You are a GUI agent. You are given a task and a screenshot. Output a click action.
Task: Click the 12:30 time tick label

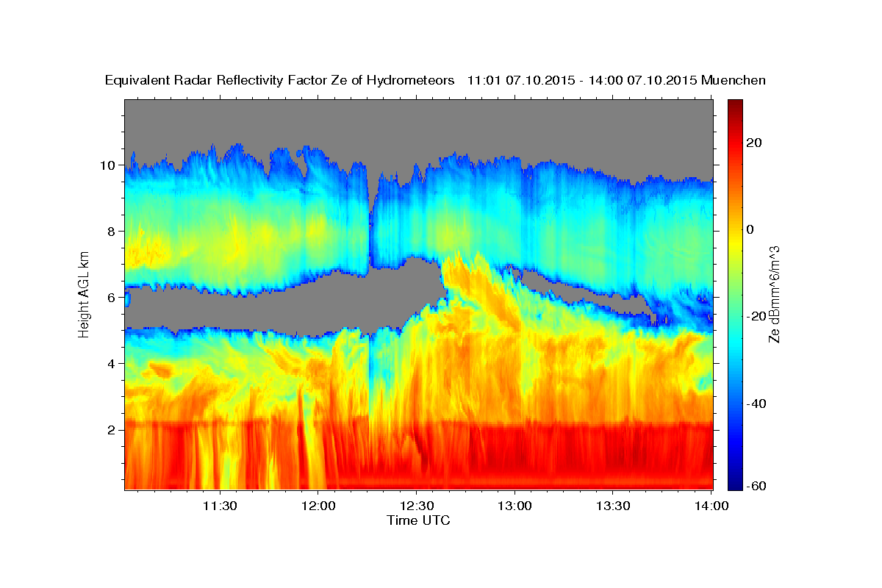click(x=416, y=506)
